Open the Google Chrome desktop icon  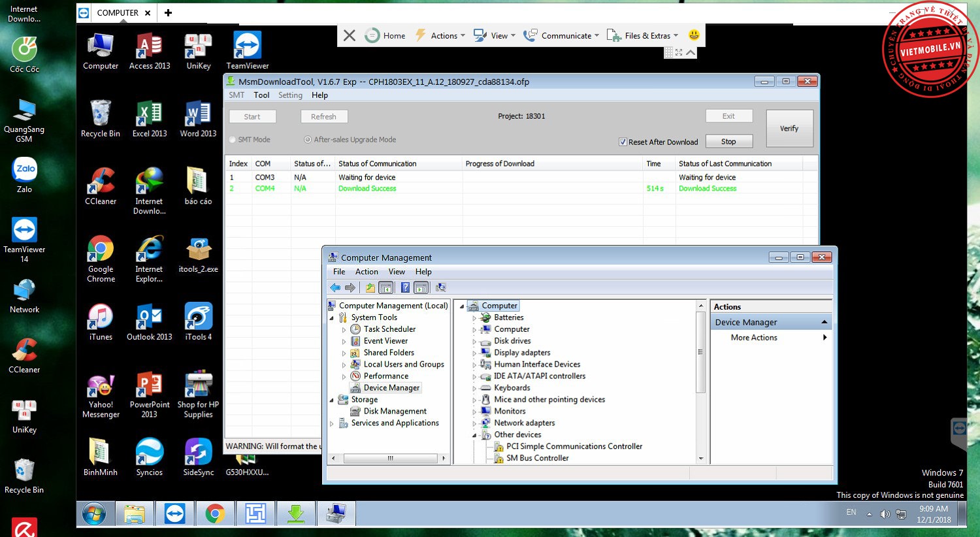pyautogui.click(x=101, y=259)
